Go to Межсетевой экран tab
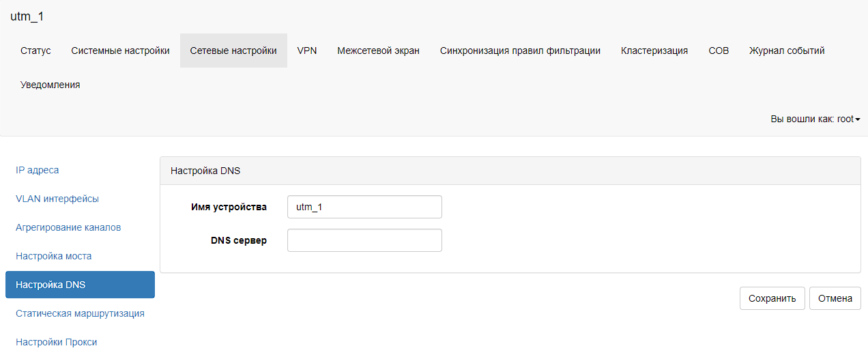The height and width of the screenshot is (357, 868). [378, 51]
